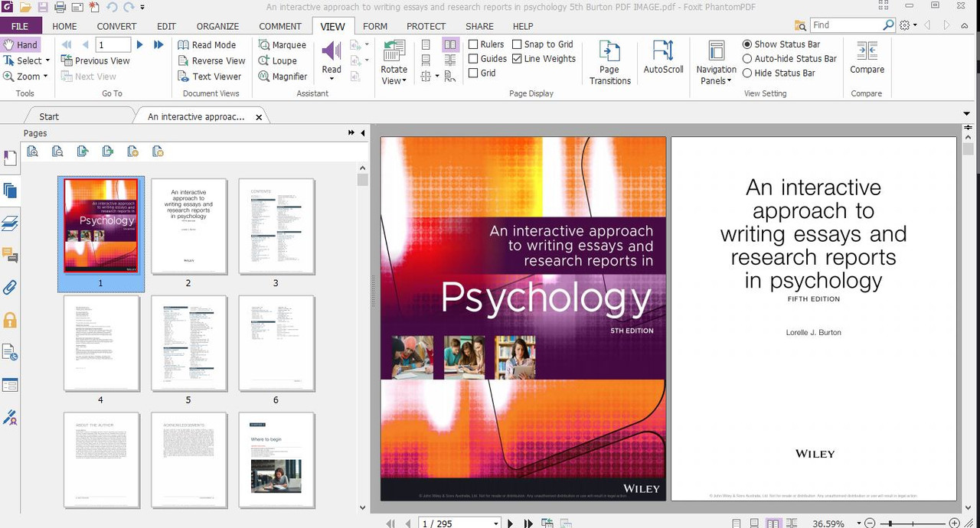Switch to the ORGANIZE ribbon tab
Screen dimensions: 980x528
(x=217, y=26)
